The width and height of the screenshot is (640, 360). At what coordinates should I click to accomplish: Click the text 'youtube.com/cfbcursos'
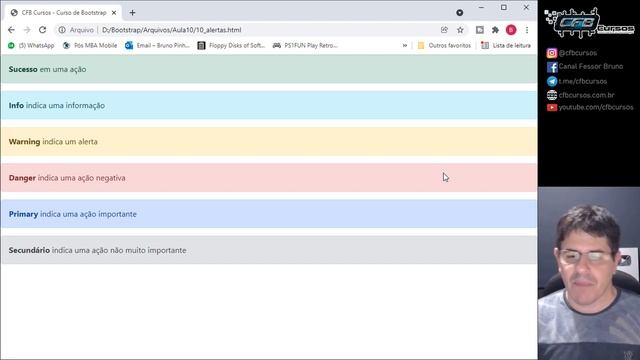tap(596, 107)
